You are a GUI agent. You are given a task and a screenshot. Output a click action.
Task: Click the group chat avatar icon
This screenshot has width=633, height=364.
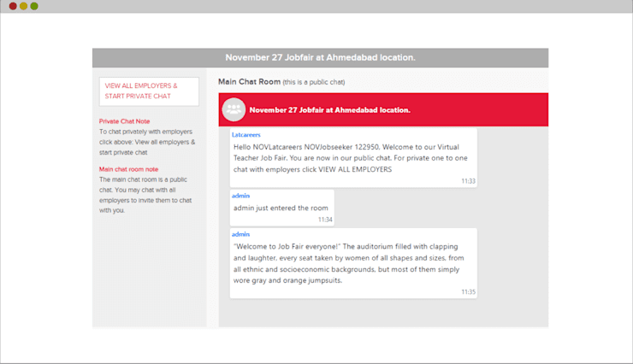point(234,109)
